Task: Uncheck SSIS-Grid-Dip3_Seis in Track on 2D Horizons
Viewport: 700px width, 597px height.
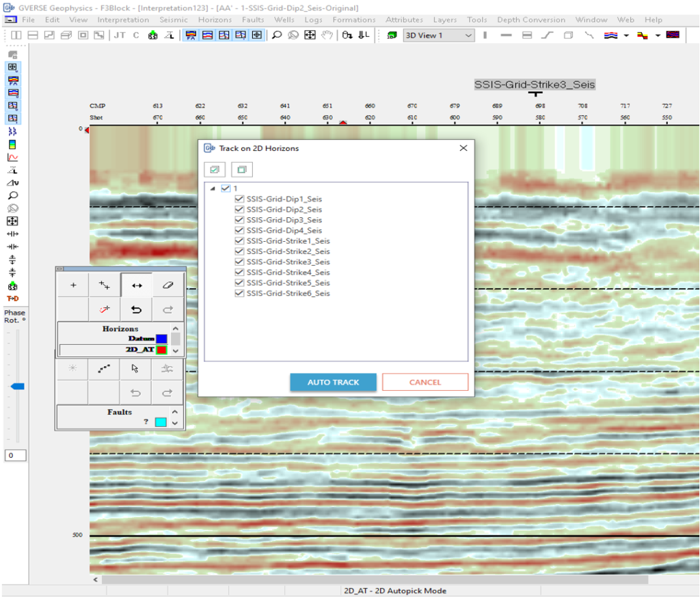Action: pos(239,219)
